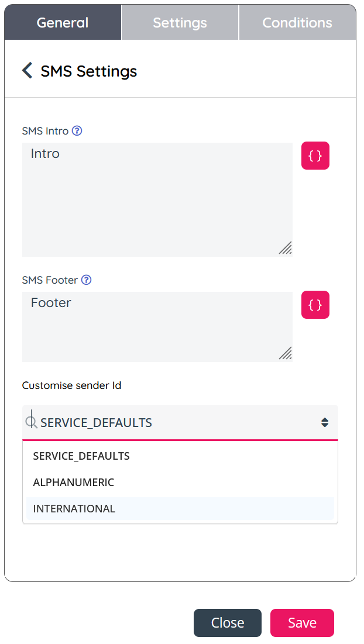Image resolution: width=364 pixels, height=644 pixels.
Task: Focus the SMS Footer text area
Action: click(x=157, y=326)
